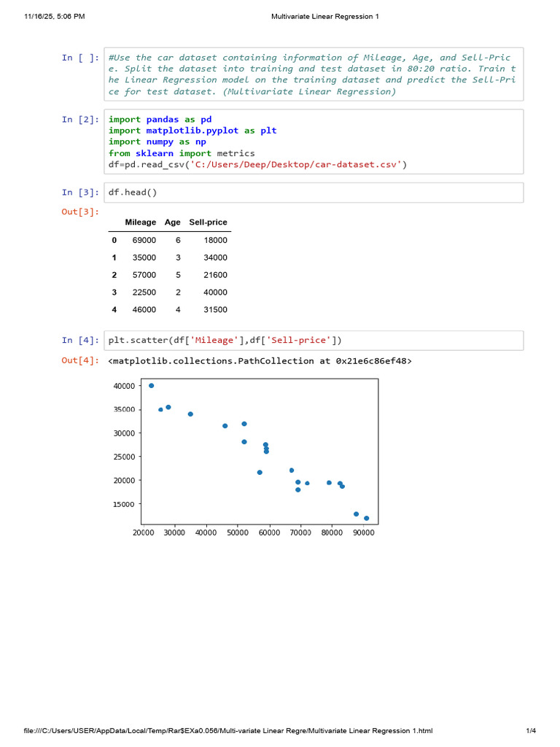Click the row index 4 in the dataframe
Image resolution: width=560 pixels, height=747 pixels.
pyautogui.click(x=114, y=310)
